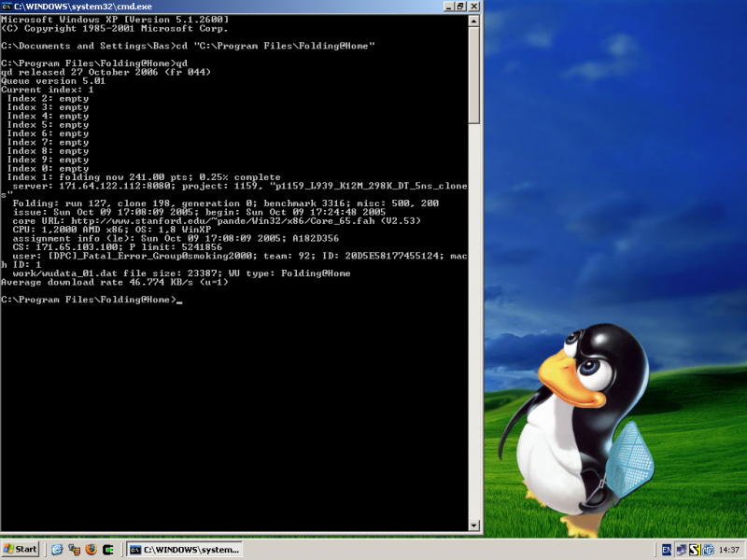The image size is (747, 560).
Task: Click the 'qd released 27 October 2006' line
Action: [106, 73]
